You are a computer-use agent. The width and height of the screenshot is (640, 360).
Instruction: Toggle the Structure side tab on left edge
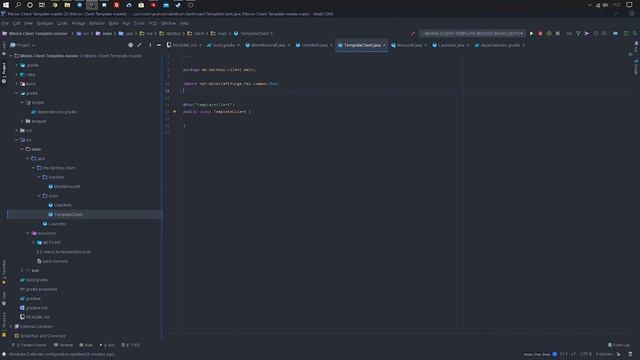4,324
